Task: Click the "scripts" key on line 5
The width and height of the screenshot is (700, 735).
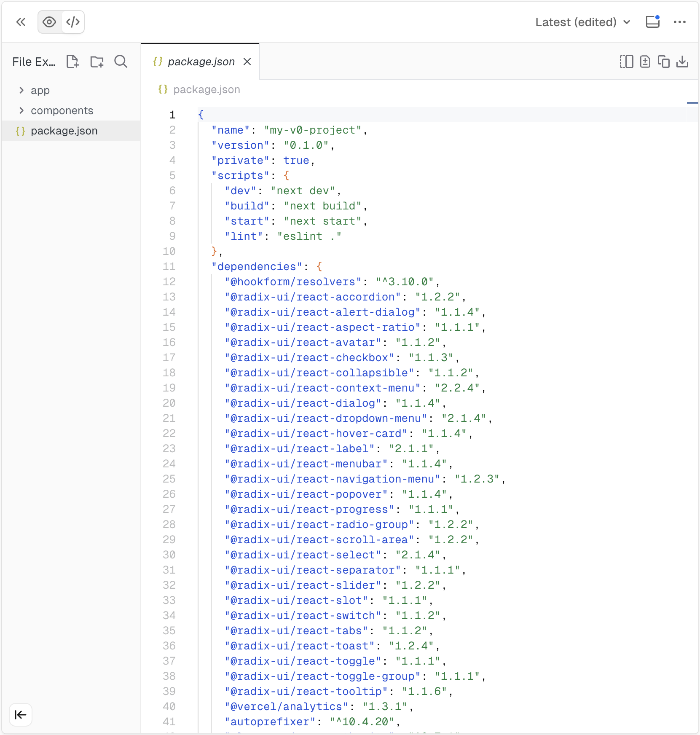Action: click(x=240, y=176)
